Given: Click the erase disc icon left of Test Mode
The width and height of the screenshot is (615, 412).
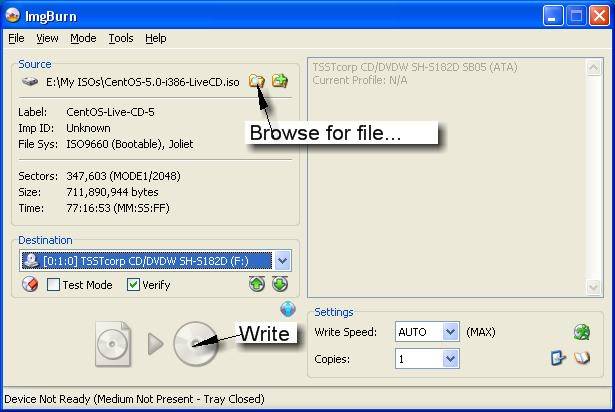Looking at the screenshot, I should 30,285.
